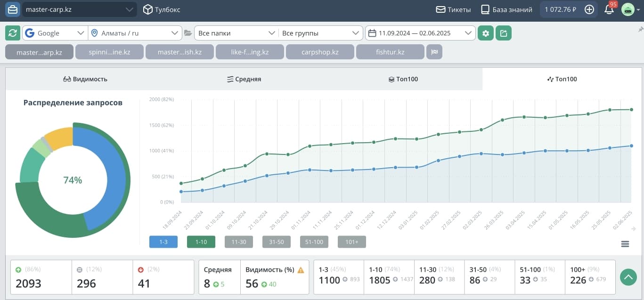Screen dimensions: 644x300
Task: Click the red down-arrow icon above 41
Action: pyautogui.click(x=141, y=270)
